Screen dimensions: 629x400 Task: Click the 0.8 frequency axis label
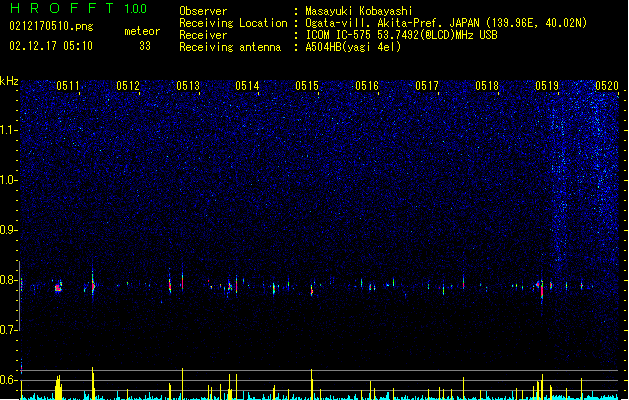(9, 280)
